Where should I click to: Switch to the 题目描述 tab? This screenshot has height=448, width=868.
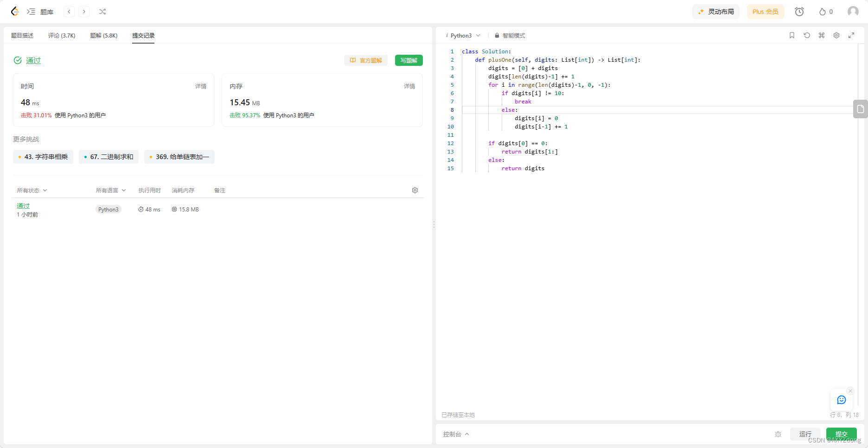click(22, 36)
